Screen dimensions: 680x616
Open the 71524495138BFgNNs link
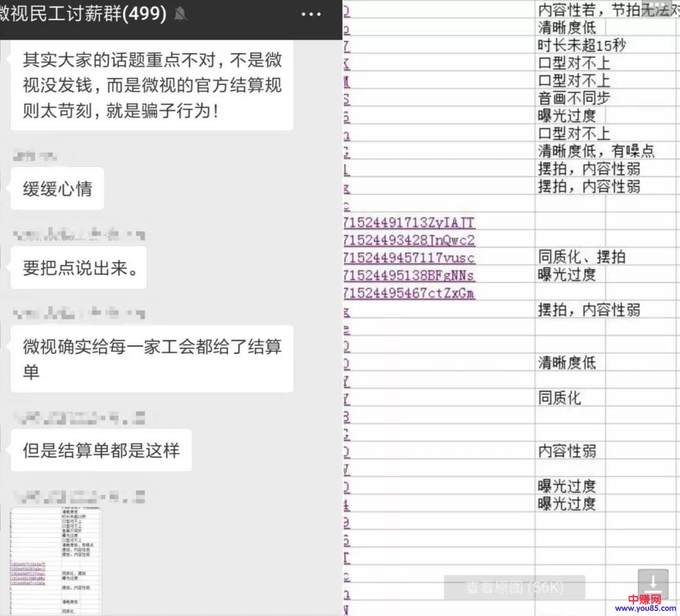click(x=409, y=275)
